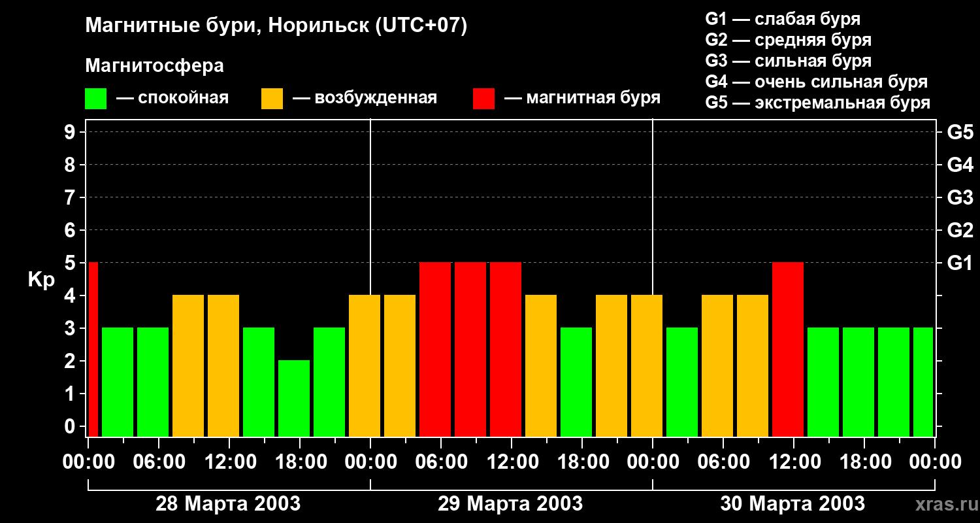This screenshot has width=980, height=523.
Task: Click the first green bar on 30 March
Action: click(682, 382)
